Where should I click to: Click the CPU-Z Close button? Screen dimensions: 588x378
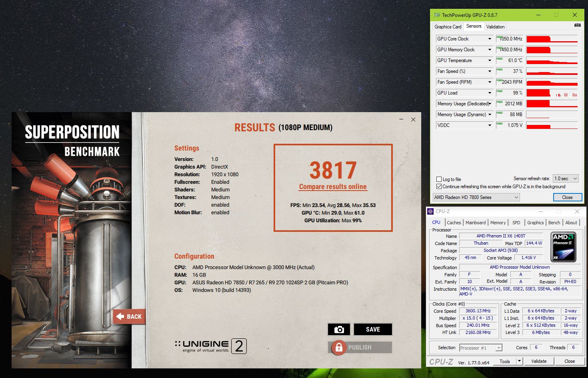tap(570, 361)
